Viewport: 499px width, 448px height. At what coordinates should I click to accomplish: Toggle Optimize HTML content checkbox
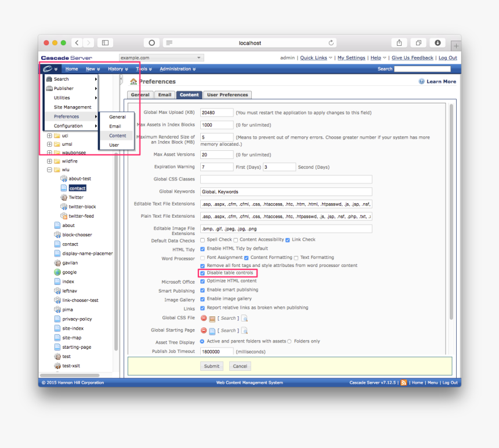203,281
